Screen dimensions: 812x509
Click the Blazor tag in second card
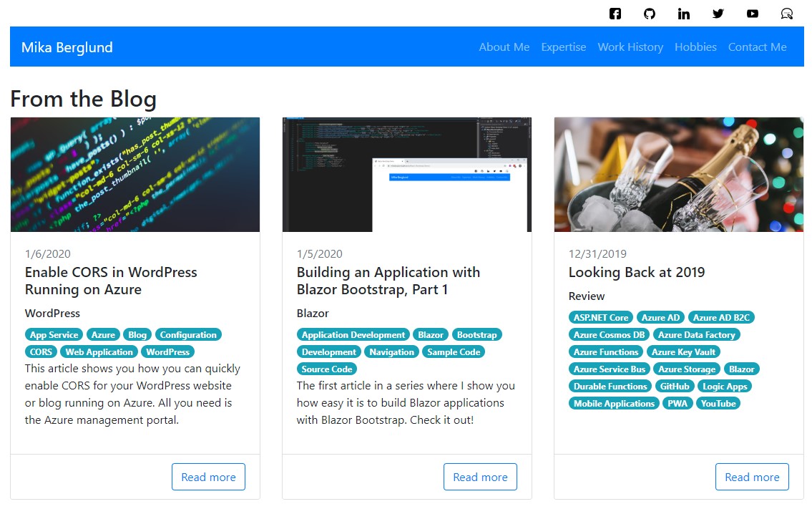[x=431, y=335]
